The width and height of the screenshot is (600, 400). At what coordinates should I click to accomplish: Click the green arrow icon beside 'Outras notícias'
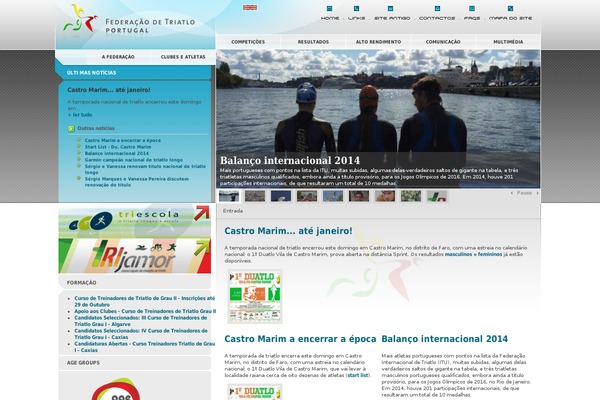71,129
